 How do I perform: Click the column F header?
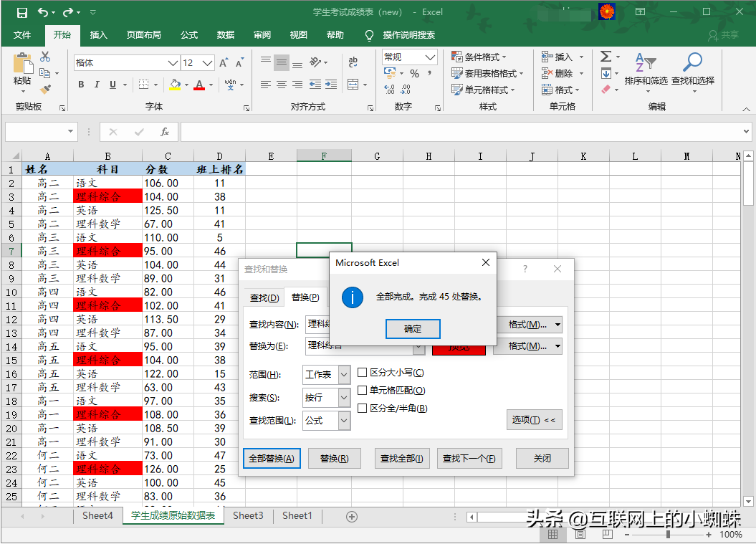pos(324,156)
